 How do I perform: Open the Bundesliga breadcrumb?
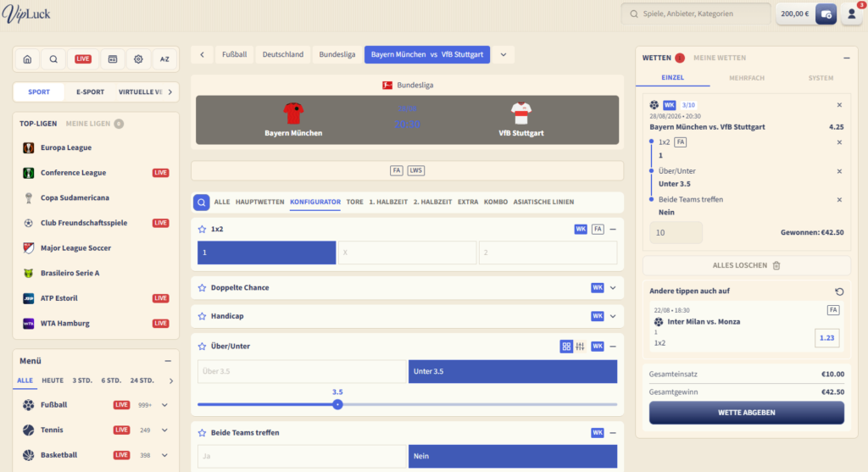(337, 55)
